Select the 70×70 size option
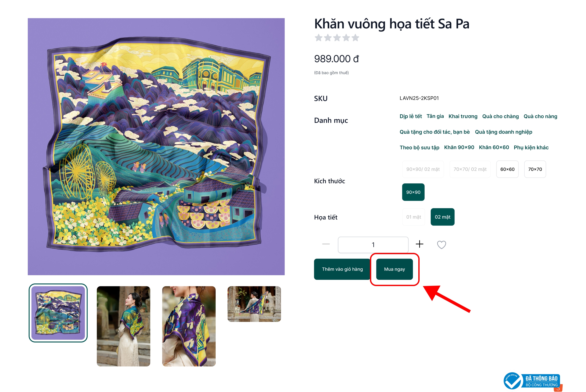This screenshot has height=392, width=586. click(x=535, y=169)
